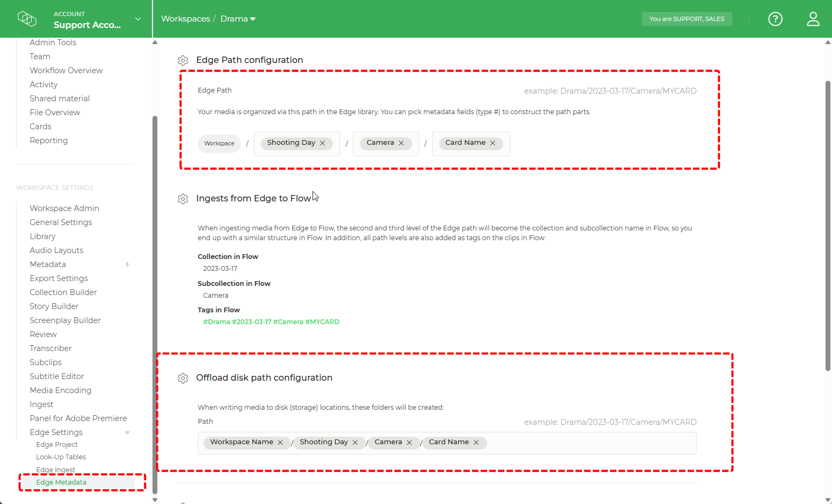Remove Shooting Day from the Edge Path
Screen dimensions: 832x504
pos(322,143)
